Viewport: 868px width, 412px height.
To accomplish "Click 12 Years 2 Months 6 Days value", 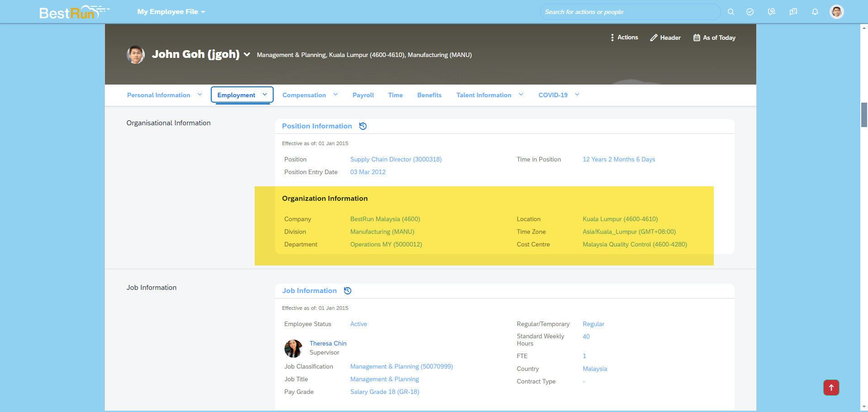I will click(x=619, y=159).
